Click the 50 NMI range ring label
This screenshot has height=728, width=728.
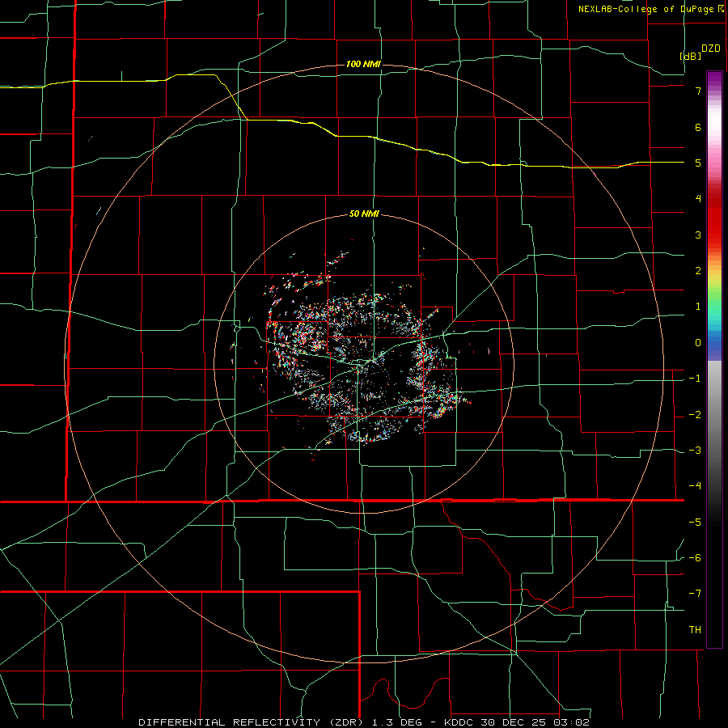click(364, 214)
